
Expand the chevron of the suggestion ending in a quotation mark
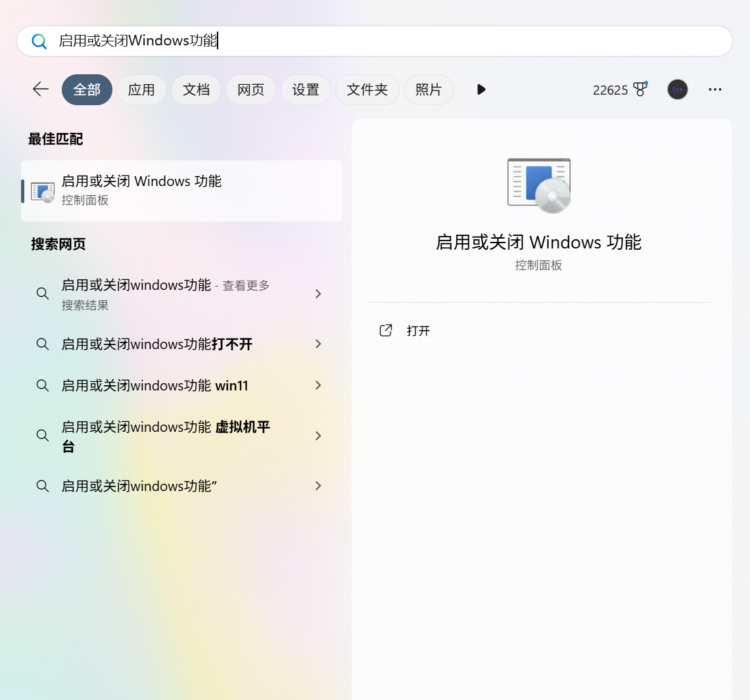[318, 486]
